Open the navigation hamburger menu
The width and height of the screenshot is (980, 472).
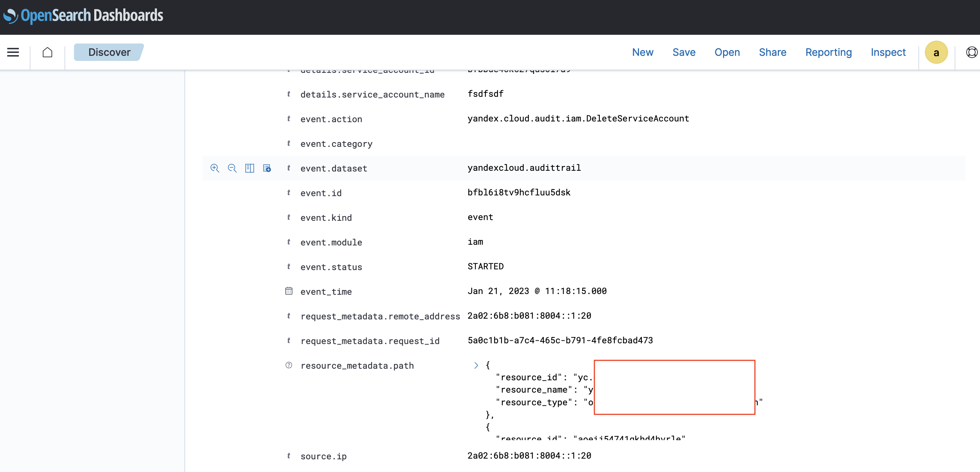[x=13, y=52]
